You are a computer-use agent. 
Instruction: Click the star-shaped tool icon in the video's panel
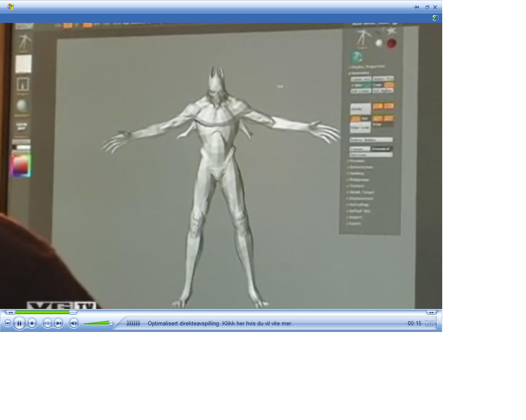[x=391, y=31]
